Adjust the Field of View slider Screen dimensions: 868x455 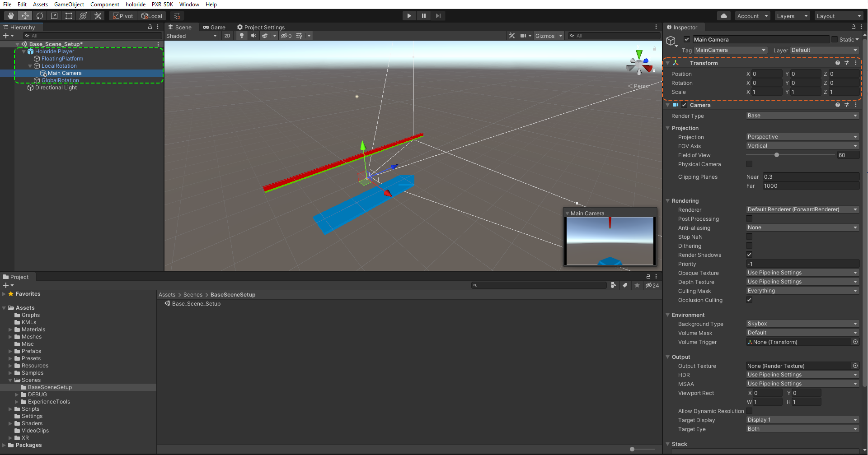pos(777,155)
